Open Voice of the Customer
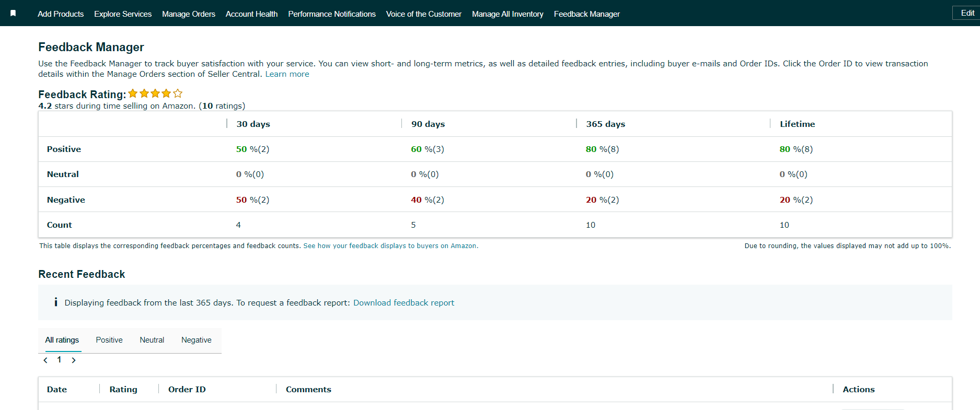980x410 pixels. [x=424, y=14]
